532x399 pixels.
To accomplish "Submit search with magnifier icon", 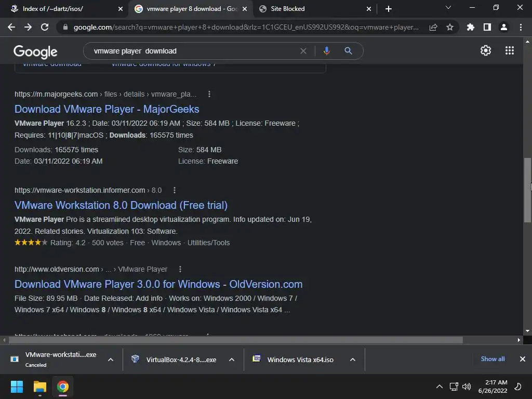I will point(348,51).
